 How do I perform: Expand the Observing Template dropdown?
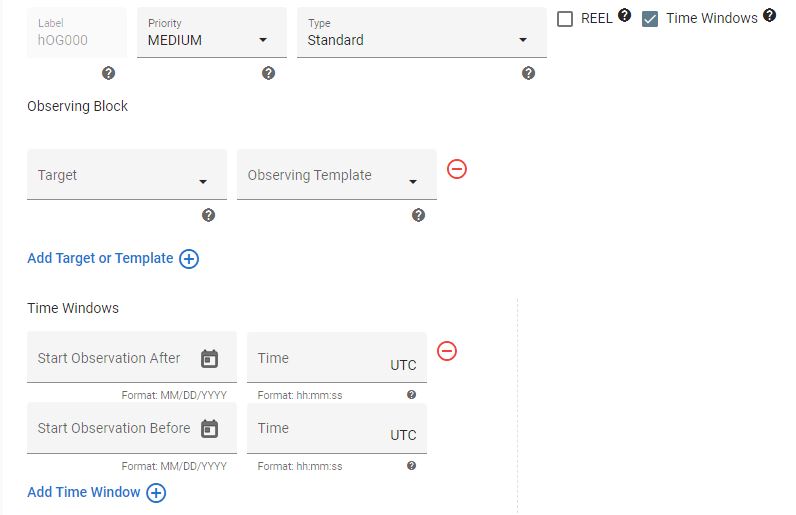(337, 174)
